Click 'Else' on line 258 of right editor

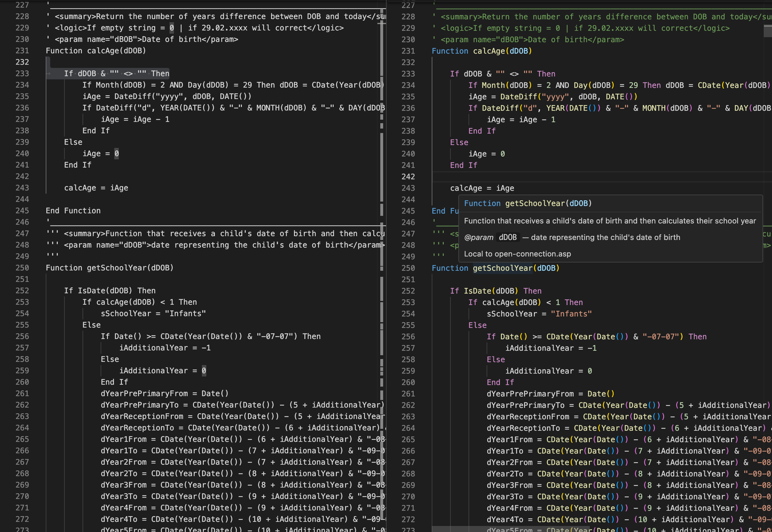[496, 360]
